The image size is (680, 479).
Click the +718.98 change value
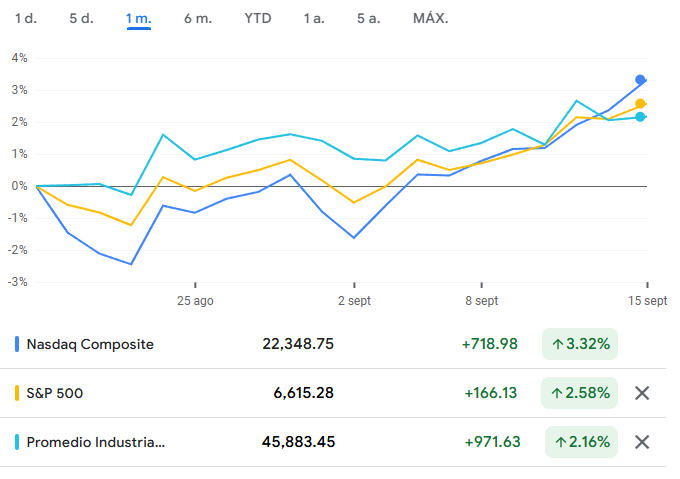(490, 344)
